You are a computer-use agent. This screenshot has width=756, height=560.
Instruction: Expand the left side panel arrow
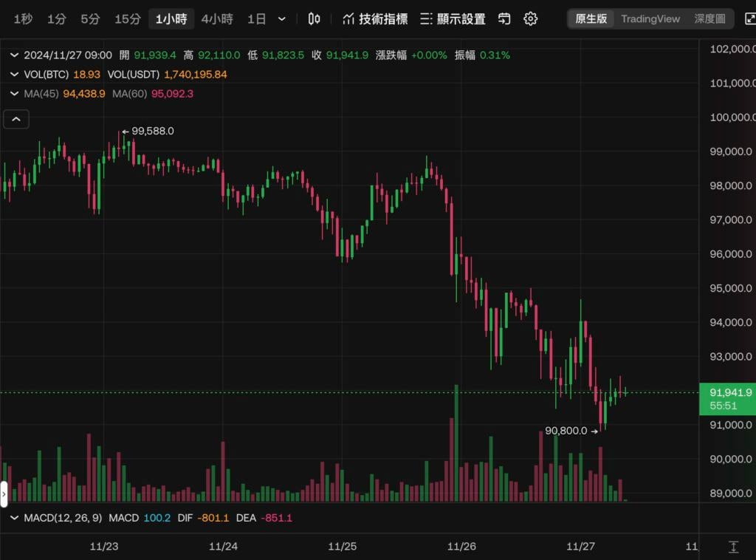pyautogui.click(x=4, y=494)
